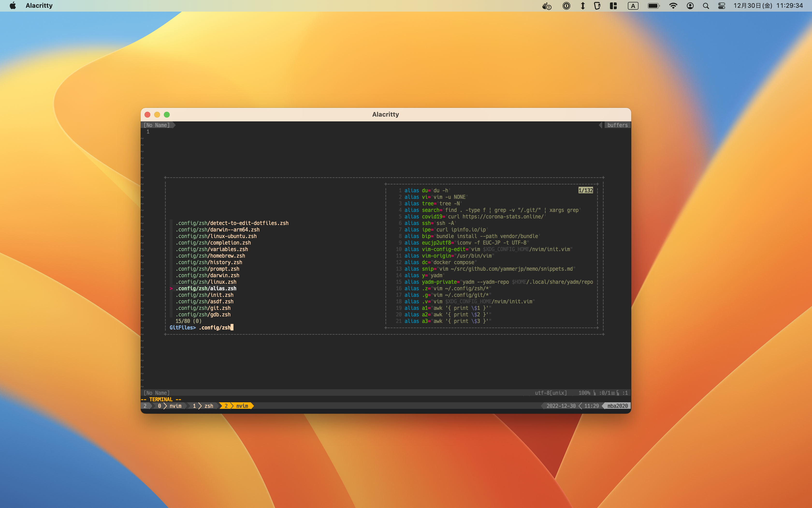Click preview line alias vim-origin

449,256
